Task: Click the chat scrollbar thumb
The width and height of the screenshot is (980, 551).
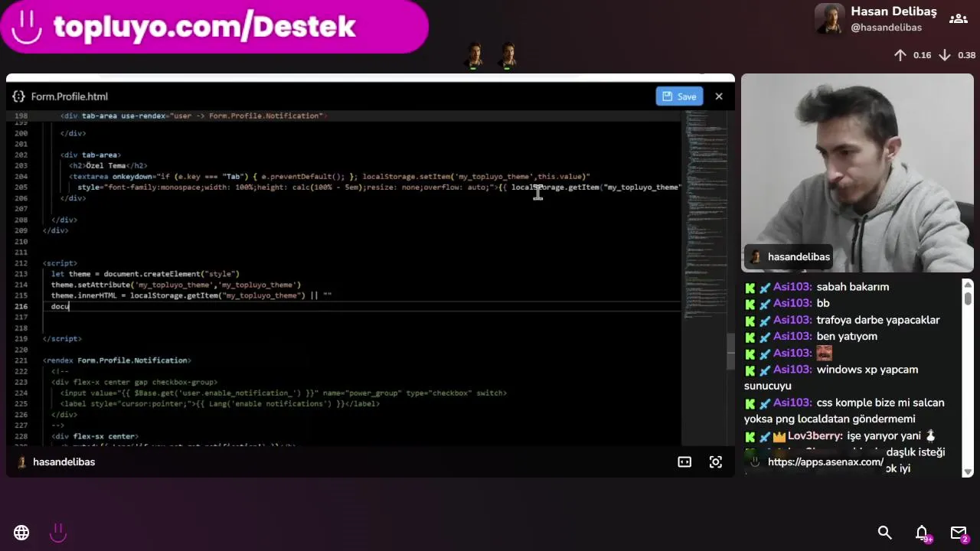Action: [968, 298]
